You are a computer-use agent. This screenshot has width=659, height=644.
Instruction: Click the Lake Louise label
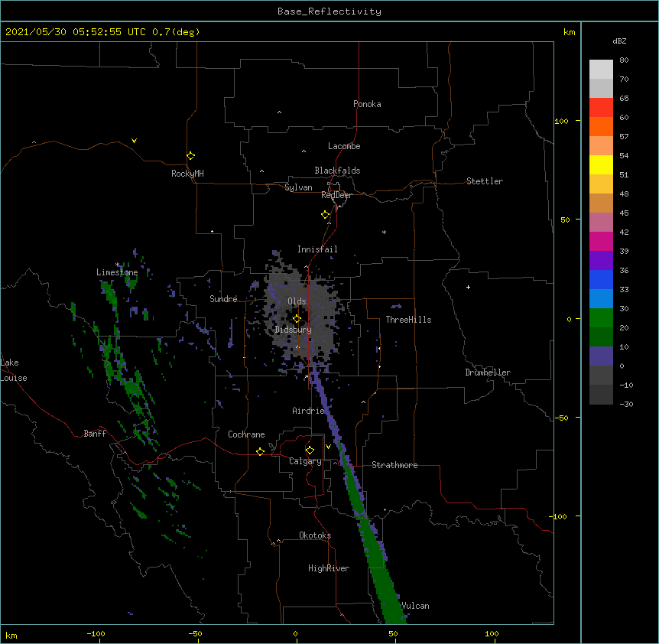(x=14, y=370)
